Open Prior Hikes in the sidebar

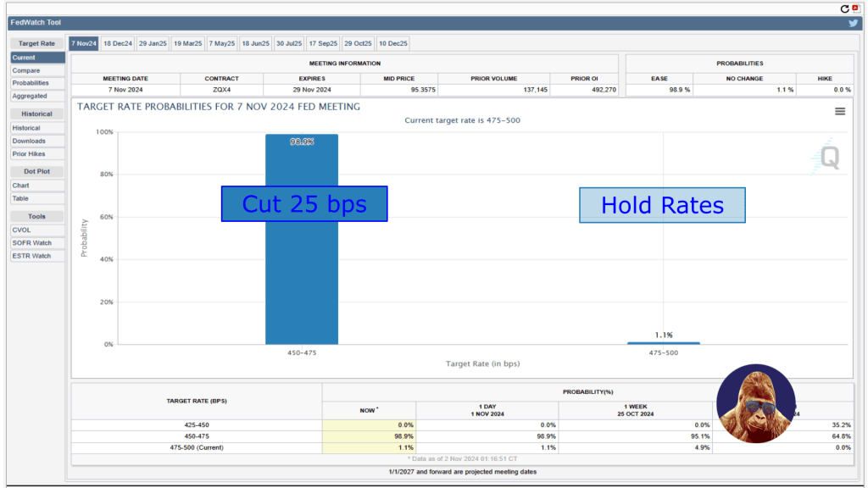click(29, 153)
